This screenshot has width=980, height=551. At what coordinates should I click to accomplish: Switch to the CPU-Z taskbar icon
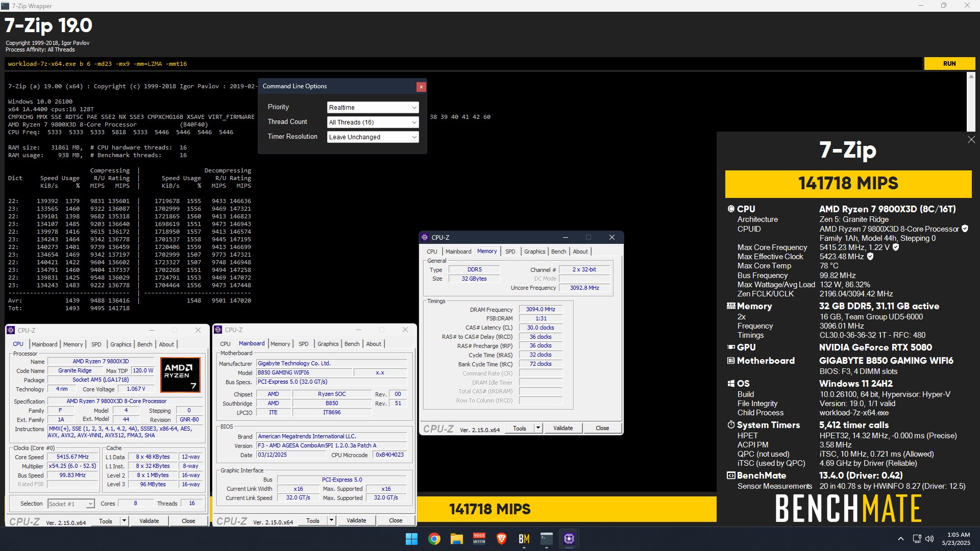point(569,539)
